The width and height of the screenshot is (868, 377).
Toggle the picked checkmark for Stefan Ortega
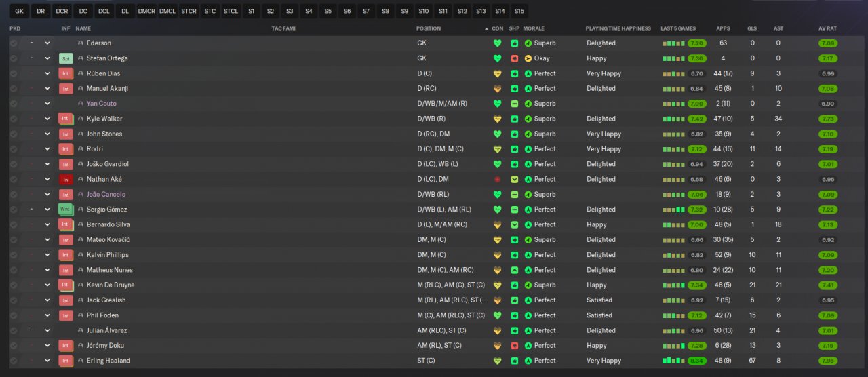coord(14,58)
